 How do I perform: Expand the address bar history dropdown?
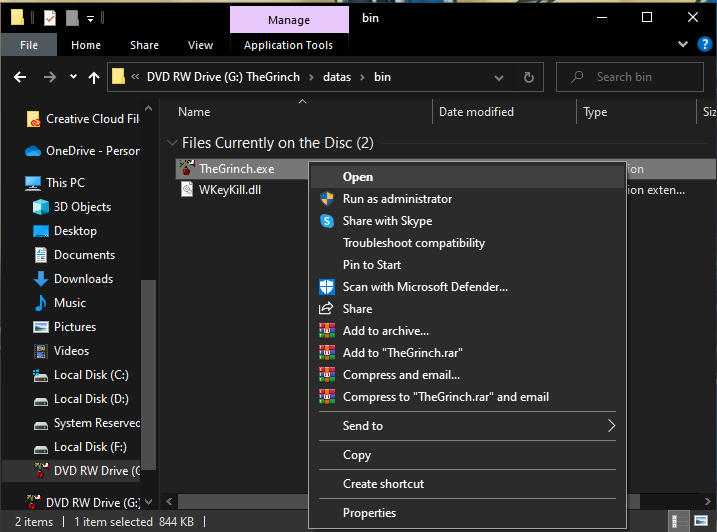[499, 78]
